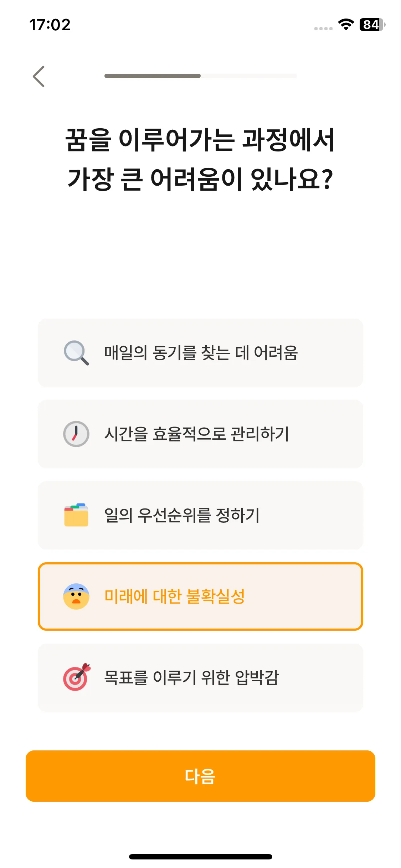Tap the Wi-Fi status icon
The height and width of the screenshot is (868, 401).
point(346,24)
